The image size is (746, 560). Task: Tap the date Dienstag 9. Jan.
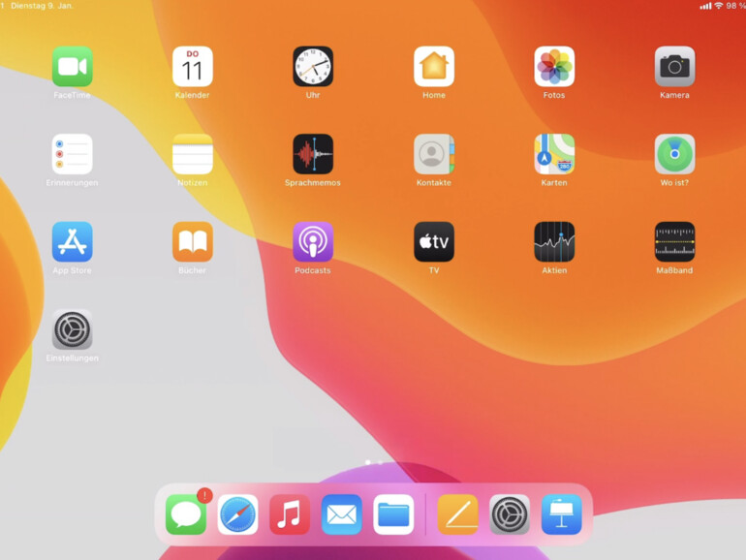(42, 6)
